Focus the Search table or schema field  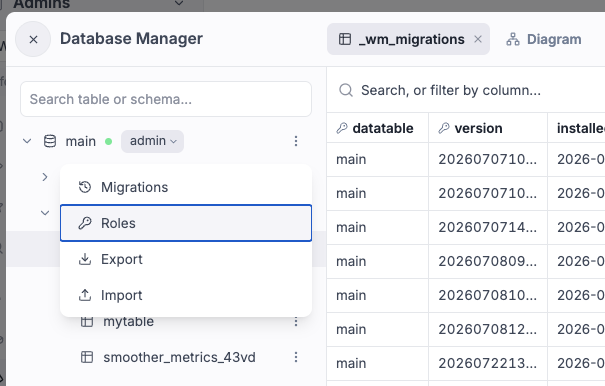click(x=166, y=99)
